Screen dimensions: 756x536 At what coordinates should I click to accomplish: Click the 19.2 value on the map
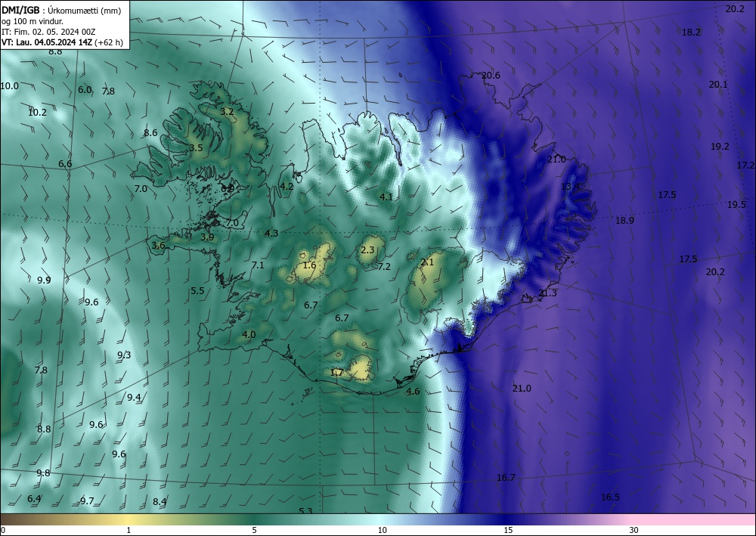point(720,147)
